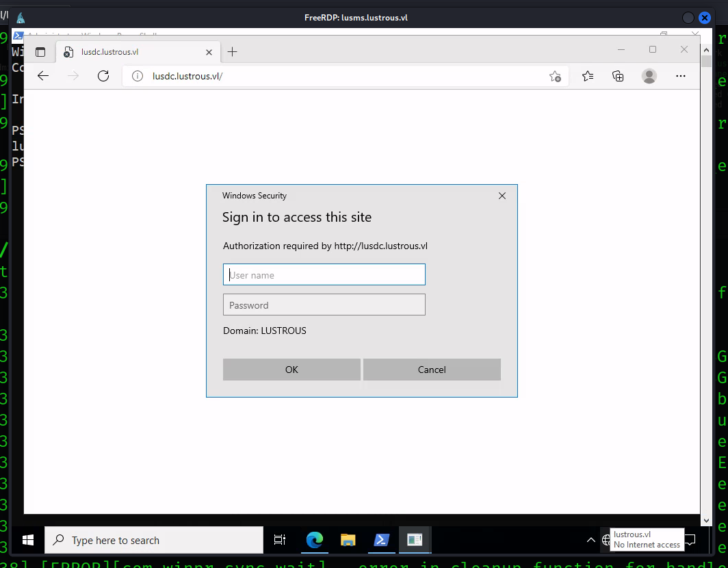Open Edge Settings and more menu
Viewport: 728px width, 568px height.
pos(680,76)
